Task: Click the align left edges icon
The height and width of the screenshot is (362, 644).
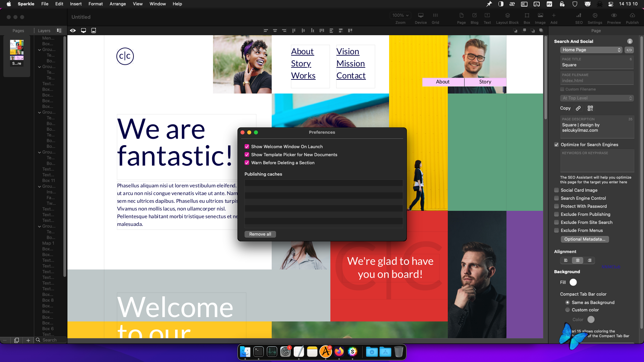Action: 266,31
